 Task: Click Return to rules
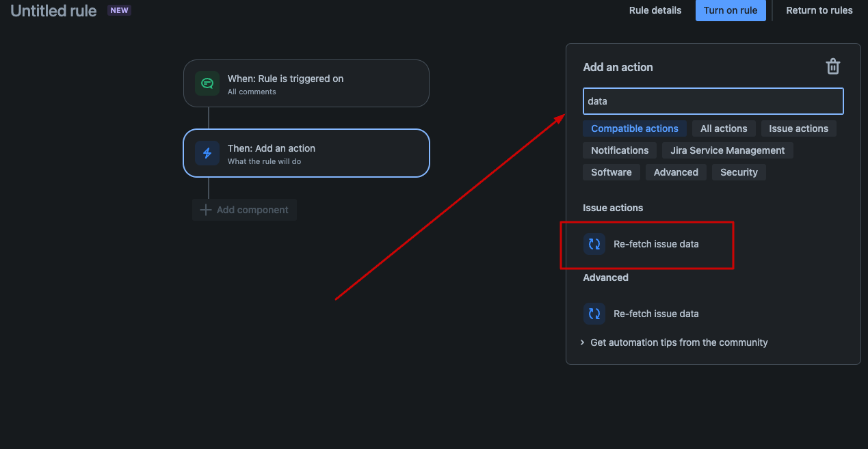point(819,10)
